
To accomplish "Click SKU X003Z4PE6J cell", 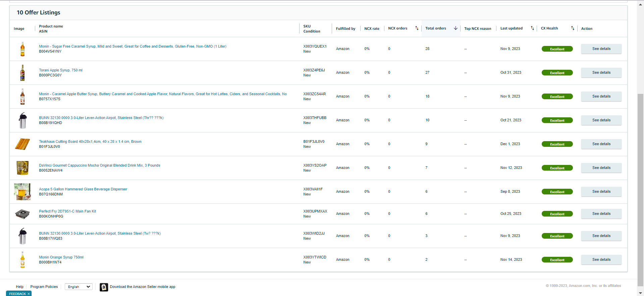I will (314, 70).
